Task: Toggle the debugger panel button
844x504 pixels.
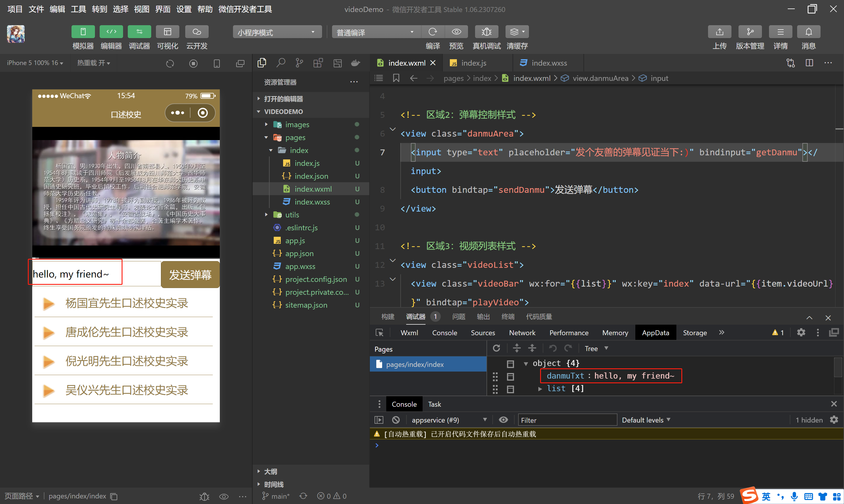Action: pyautogui.click(x=139, y=32)
